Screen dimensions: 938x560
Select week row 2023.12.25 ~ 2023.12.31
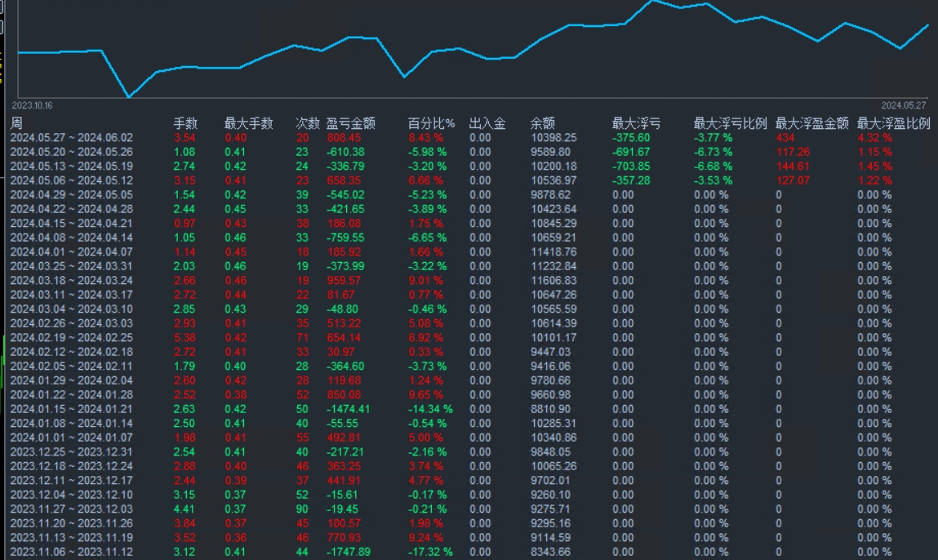[469, 451]
